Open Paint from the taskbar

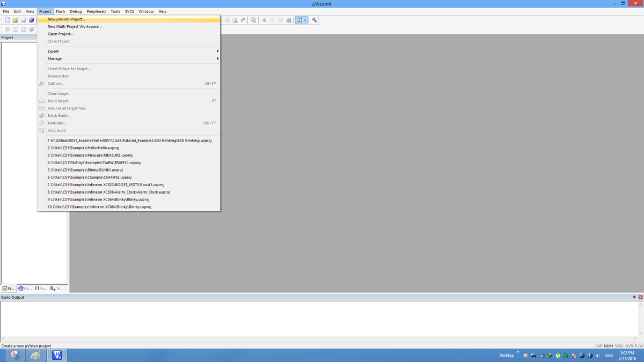[x=36, y=356]
